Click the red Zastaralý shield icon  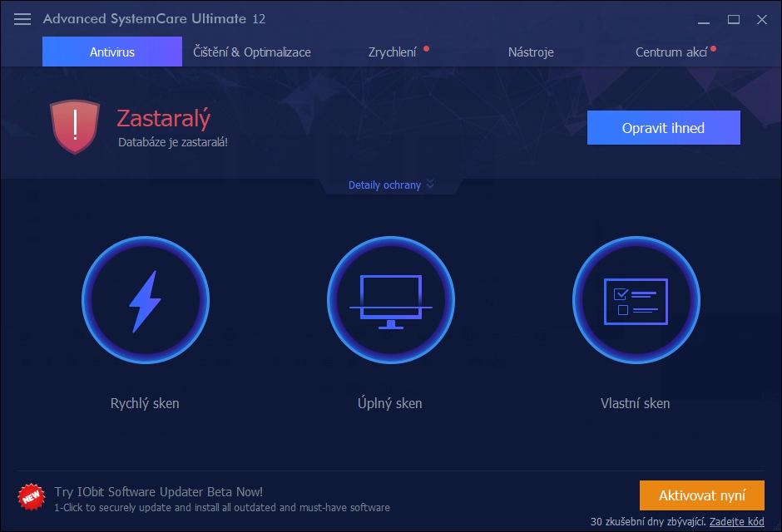(75, 126)
